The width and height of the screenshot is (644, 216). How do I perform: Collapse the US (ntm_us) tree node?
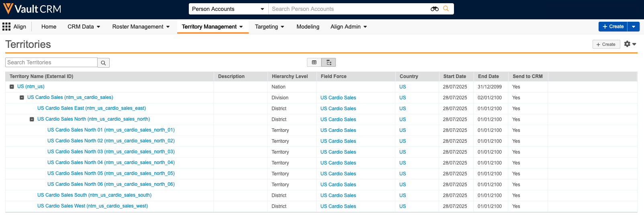pyautogui.click(x=12, y=87)
